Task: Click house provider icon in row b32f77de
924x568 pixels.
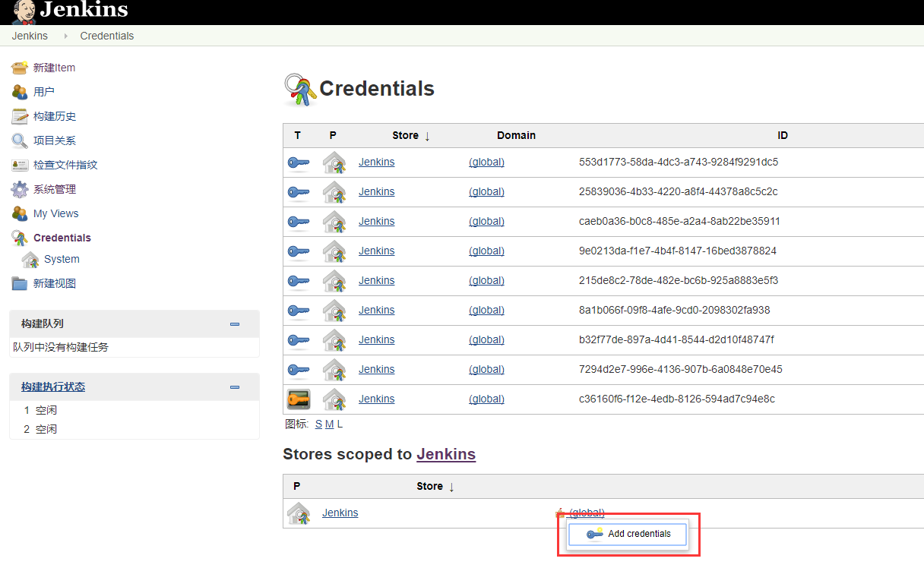Action: [334, 340]
